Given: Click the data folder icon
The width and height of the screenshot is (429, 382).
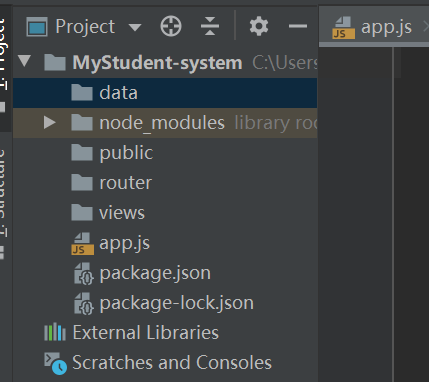Looking at the screenshot, I should pos(82,92).
